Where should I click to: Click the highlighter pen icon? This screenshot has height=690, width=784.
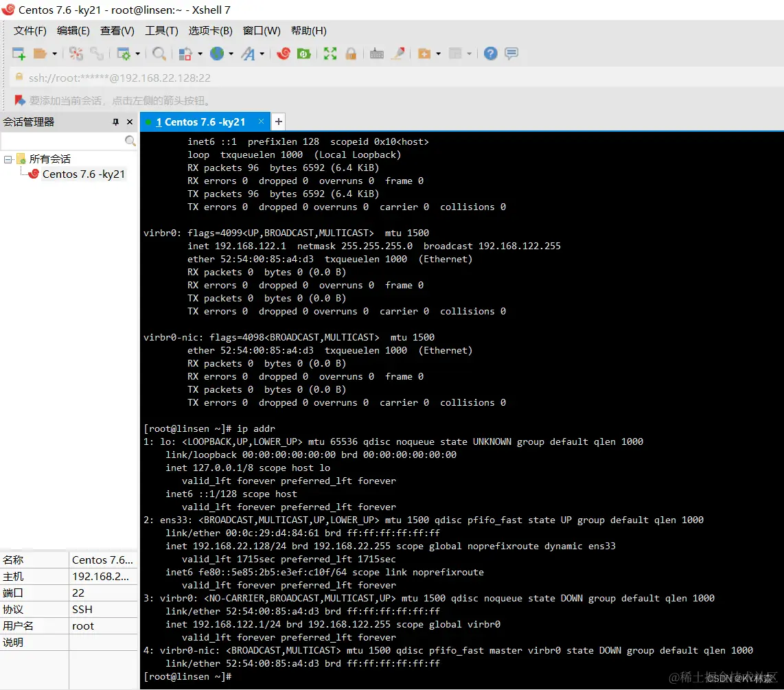coord(398,54)
